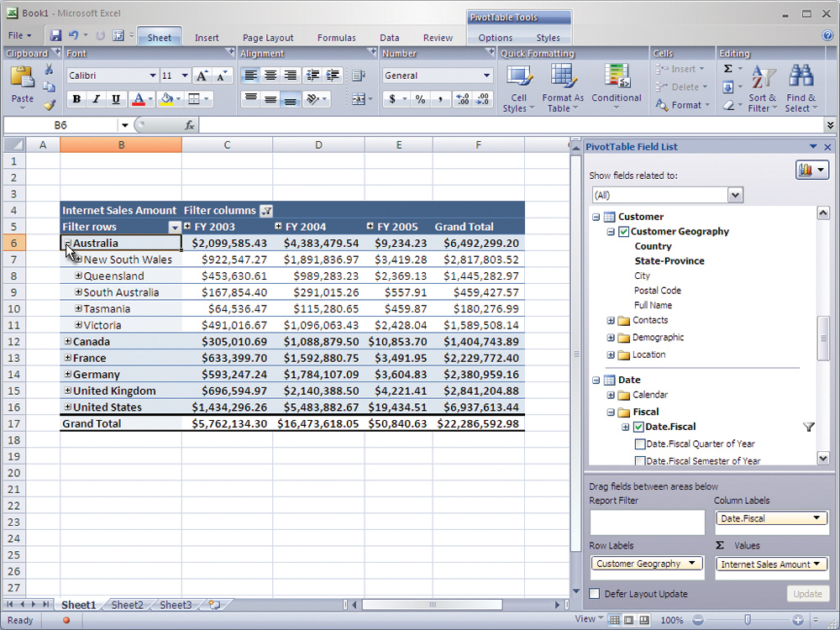Click Decrease Decimal icon

point(482,99)
